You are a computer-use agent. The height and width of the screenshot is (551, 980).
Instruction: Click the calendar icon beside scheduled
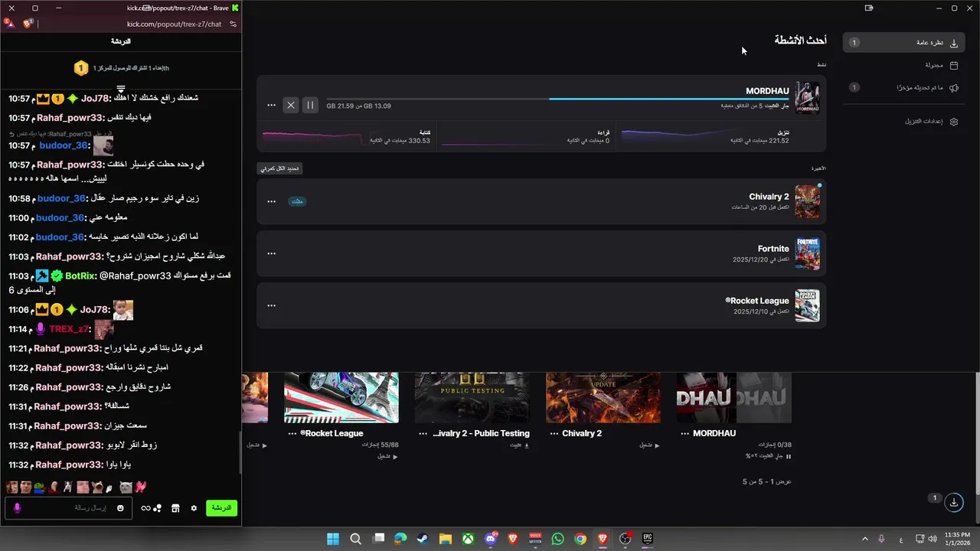click(953, 65)
